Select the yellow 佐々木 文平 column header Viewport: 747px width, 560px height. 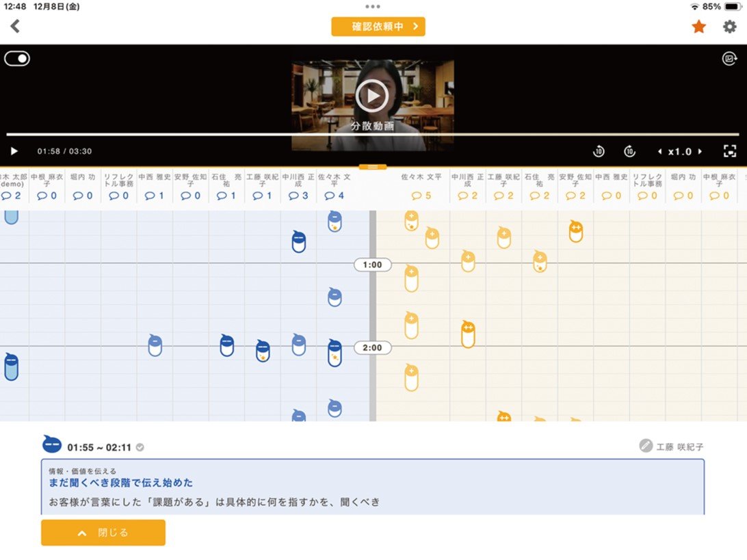click(x=421, y=186)
